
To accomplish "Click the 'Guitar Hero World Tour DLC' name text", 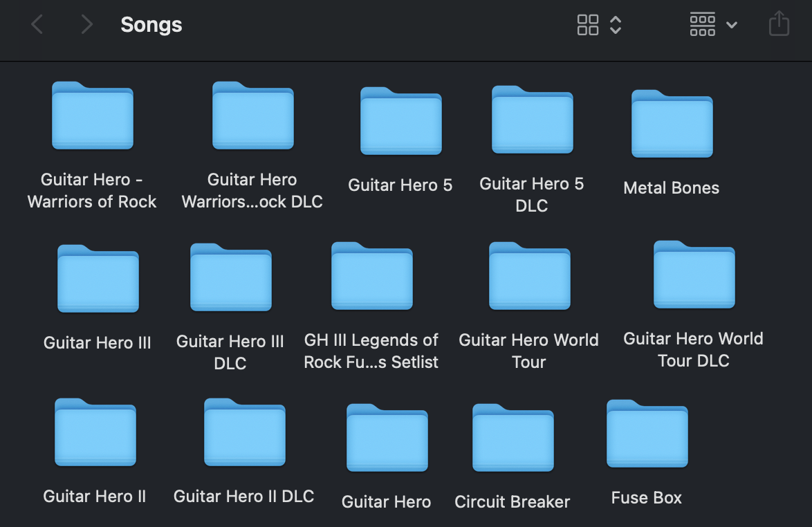I will coord(694,349).
